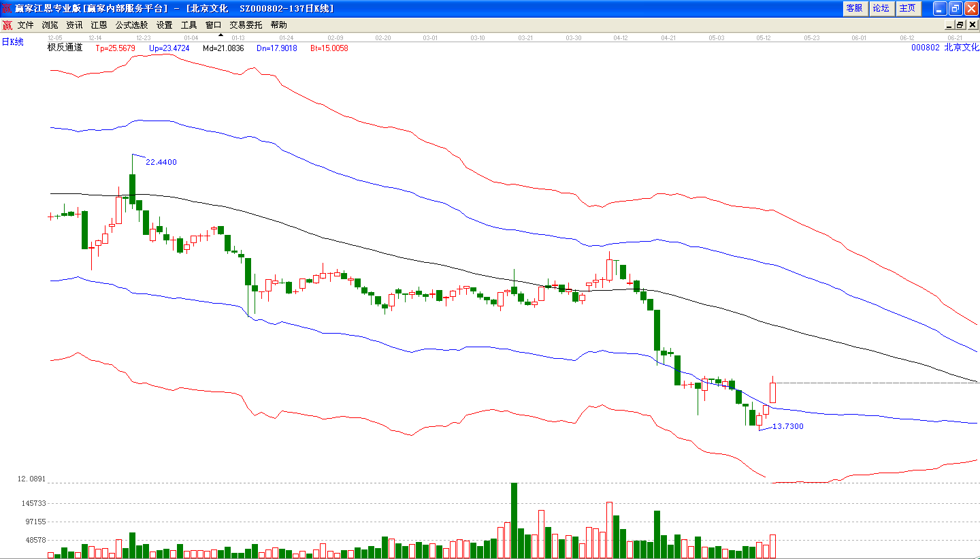Click the 主页 button

pos(907,8)
